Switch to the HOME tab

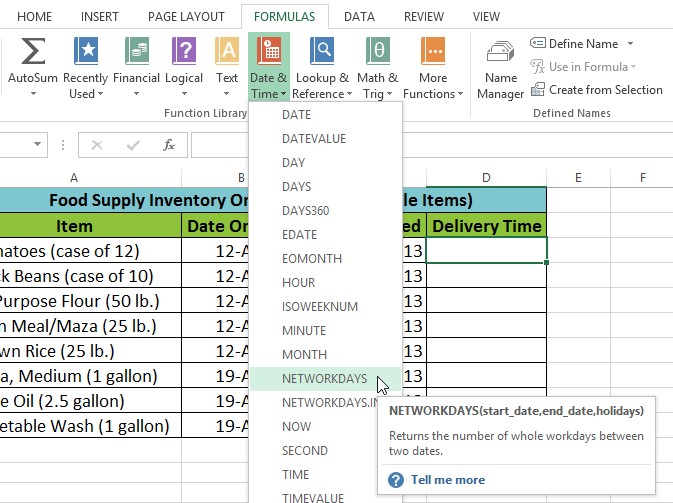click(x=34, y=17)
